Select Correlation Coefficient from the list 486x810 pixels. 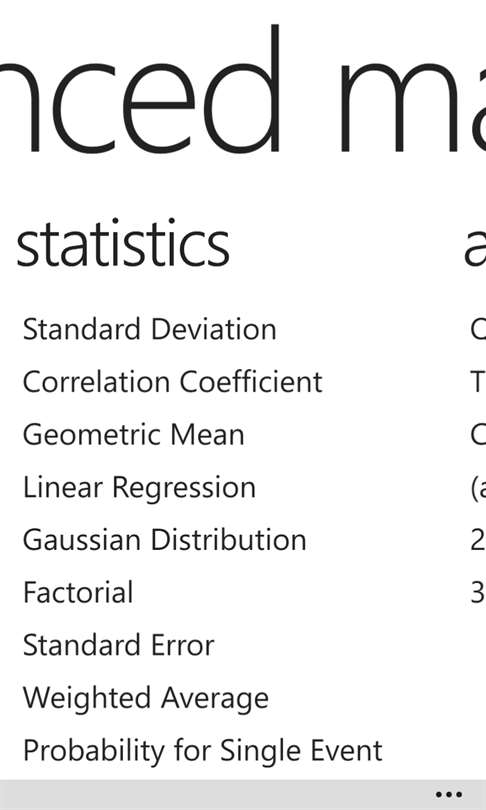tap(173, 382)
